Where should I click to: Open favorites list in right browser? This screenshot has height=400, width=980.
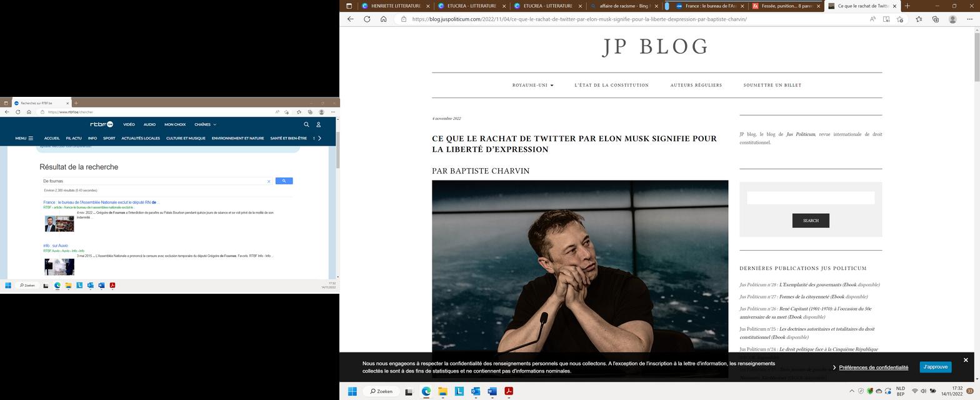(919, 19)
